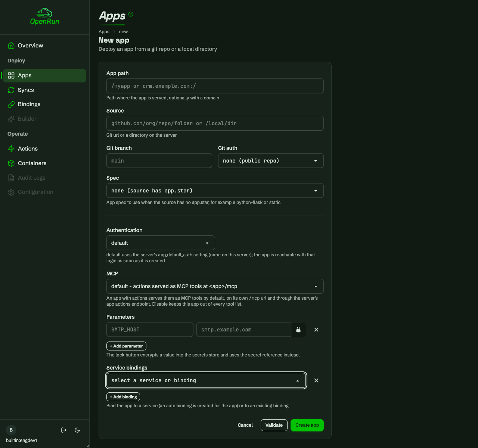Click the logout icon in sidebar footer
The width and height of the screenshot is (478, 448).
point(64,430)
